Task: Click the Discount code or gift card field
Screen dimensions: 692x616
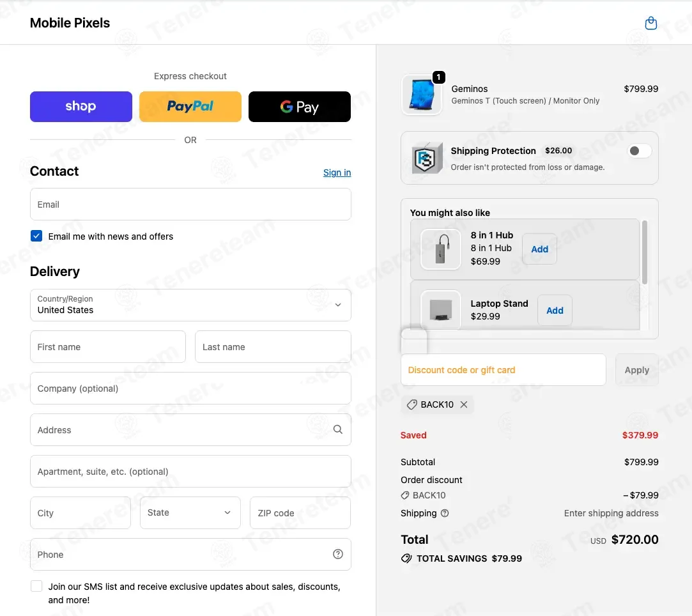Action: [503, 370]
